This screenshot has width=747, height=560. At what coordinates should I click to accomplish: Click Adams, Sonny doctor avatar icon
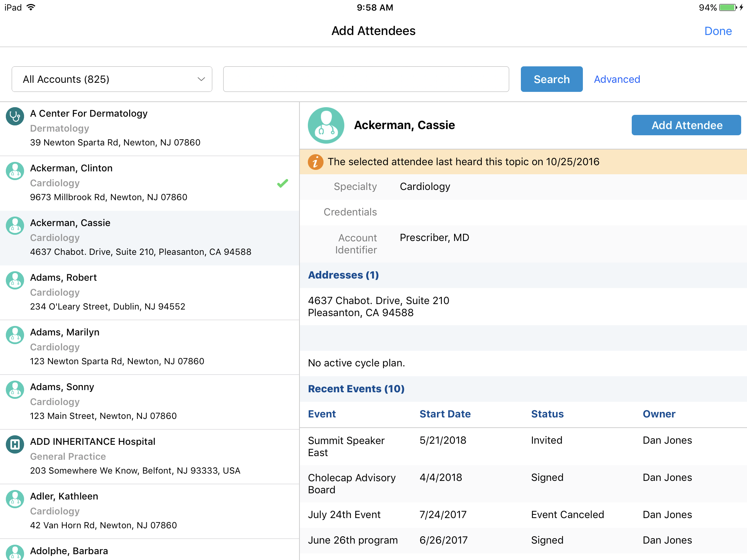point(15,390)
